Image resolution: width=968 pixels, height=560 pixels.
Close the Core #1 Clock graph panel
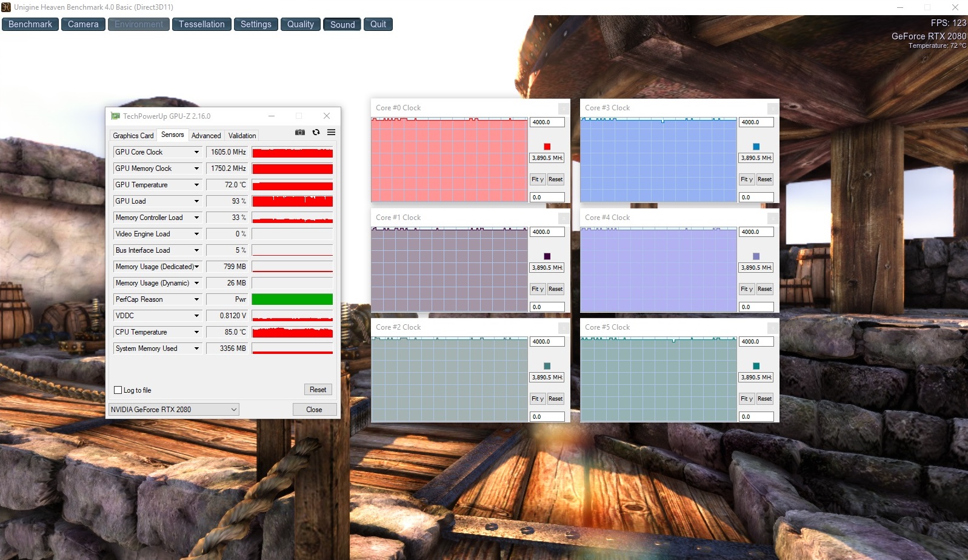click(x=564, y=218)
